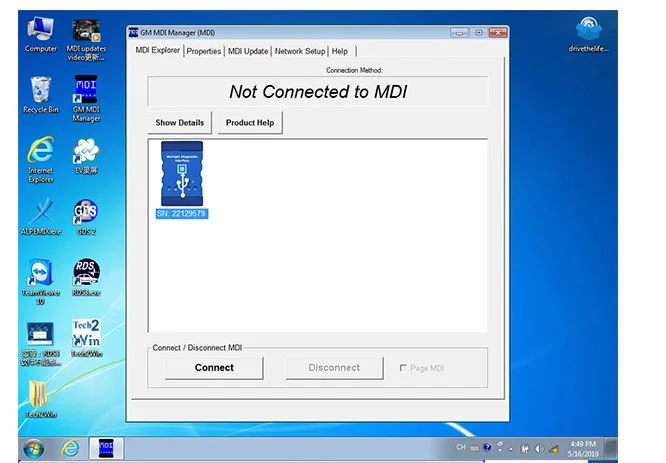Open MDI updates video desktop shortcut

(x=86, y=40)
